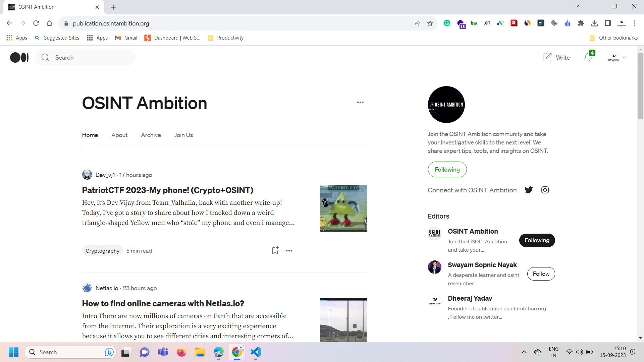Open Chrome tab search chevron

click(577, 6)
